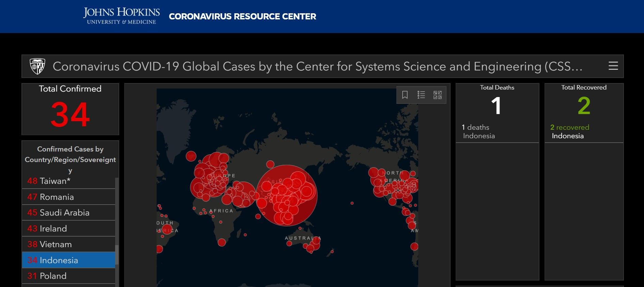The height and width of the screenshot is (287, 644).
Task: Select Poland in the country list
Action: coord(68,276)
